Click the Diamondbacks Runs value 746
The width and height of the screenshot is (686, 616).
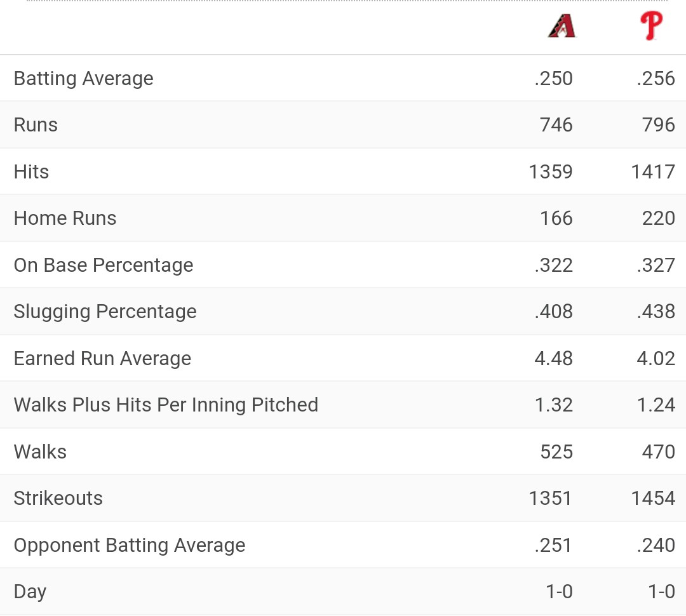click(x=556, y=125)
